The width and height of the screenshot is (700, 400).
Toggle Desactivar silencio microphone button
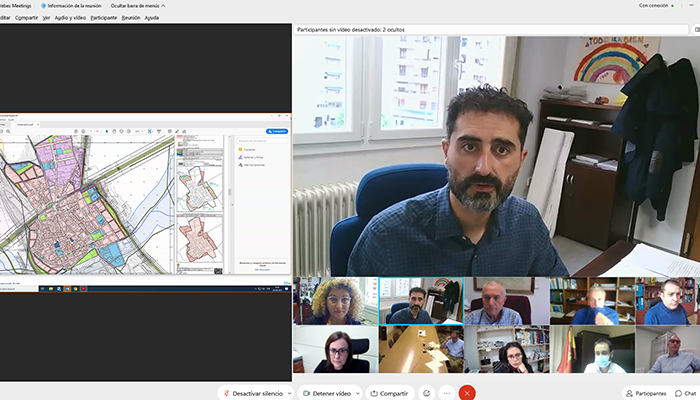coord(252,393)
